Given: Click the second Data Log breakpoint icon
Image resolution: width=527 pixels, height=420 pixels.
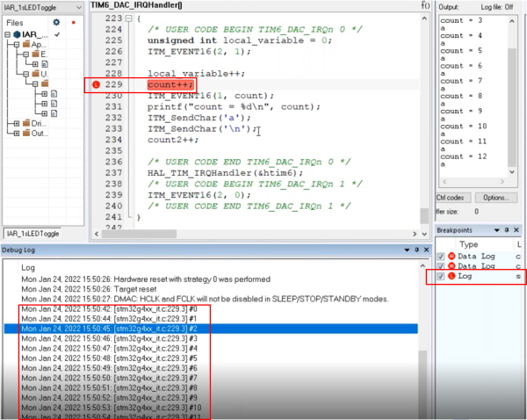Looking at the screenshot, I should 451,266.
